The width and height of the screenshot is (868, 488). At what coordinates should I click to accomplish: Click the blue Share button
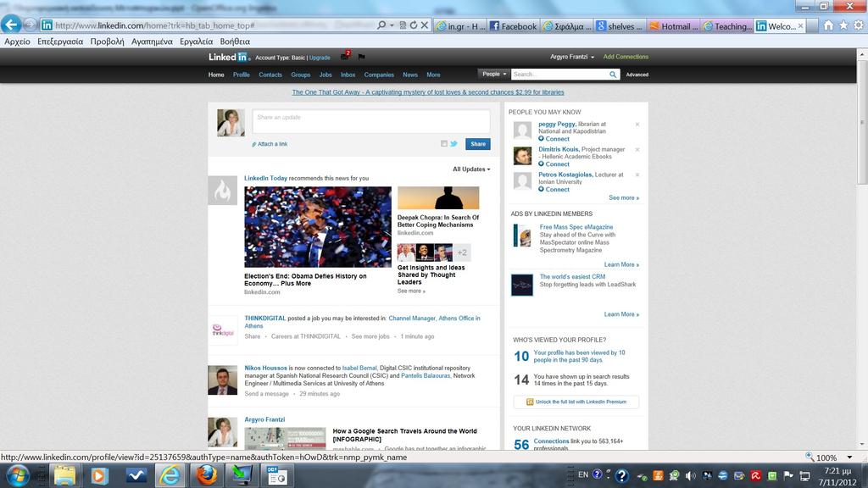(478, 144)
